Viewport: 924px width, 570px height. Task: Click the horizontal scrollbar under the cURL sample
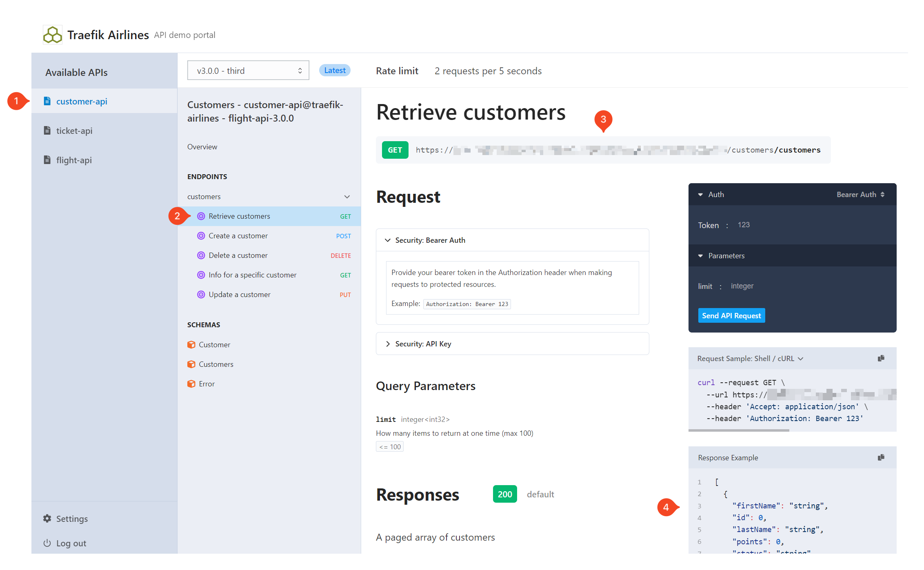point(740,430)
